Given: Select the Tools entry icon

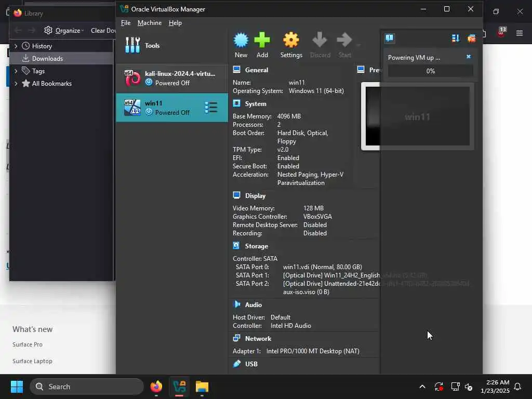Looking at the screenshot, I should coord(132,45).
